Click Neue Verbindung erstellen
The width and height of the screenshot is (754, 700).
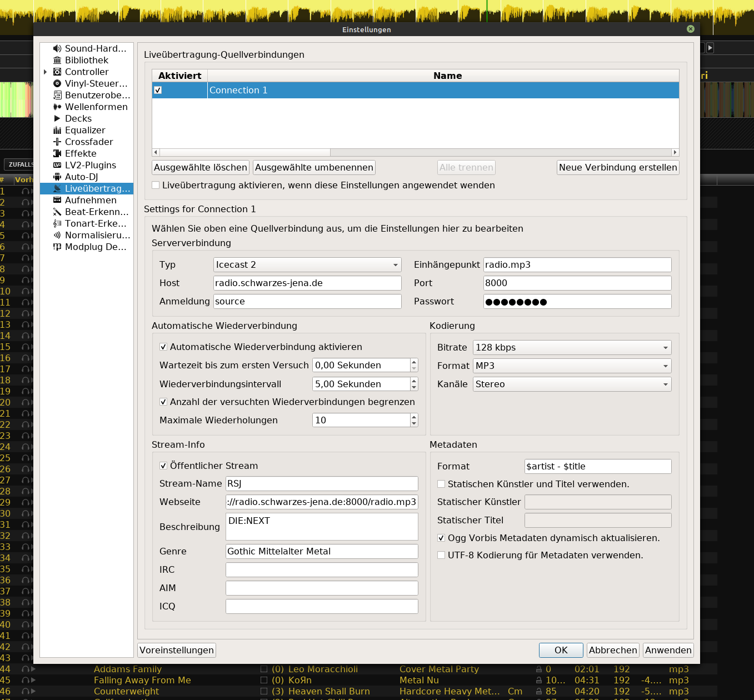point(618,167)
